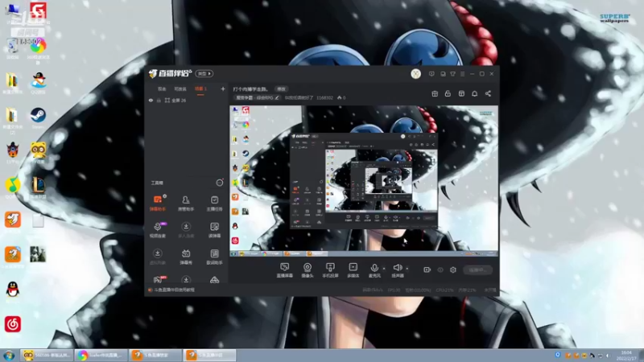
Task: Open the NetEase Cloud Music desktop icon
Action: coord(13,324)
